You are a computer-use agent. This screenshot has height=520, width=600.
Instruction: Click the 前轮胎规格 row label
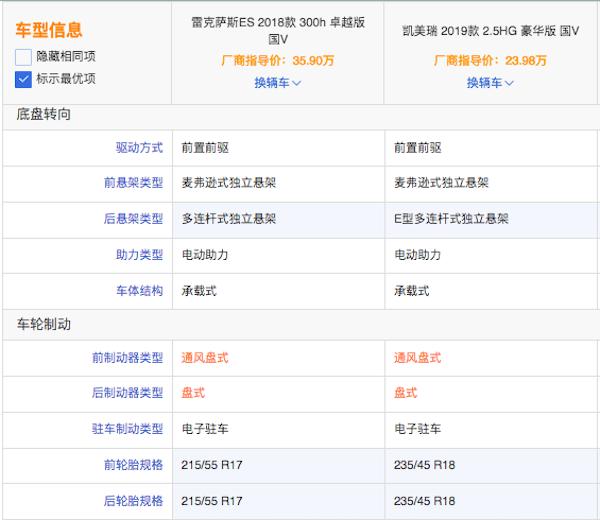(x=133, y=465)
